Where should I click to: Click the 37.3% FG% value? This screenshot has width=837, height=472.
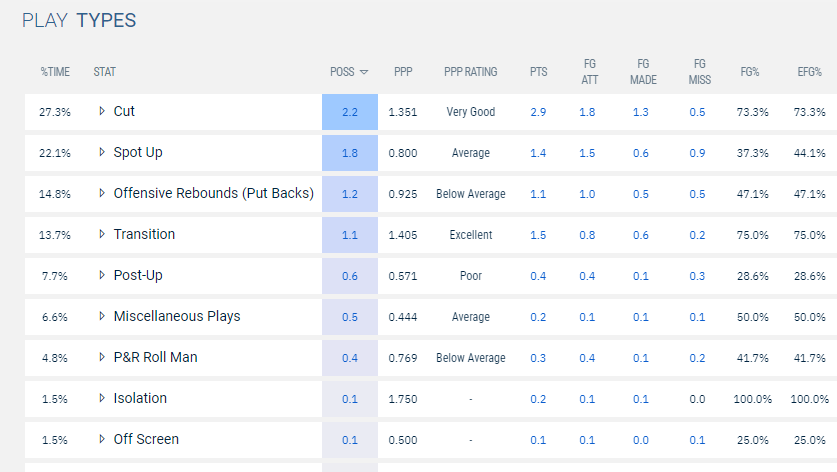753,153
